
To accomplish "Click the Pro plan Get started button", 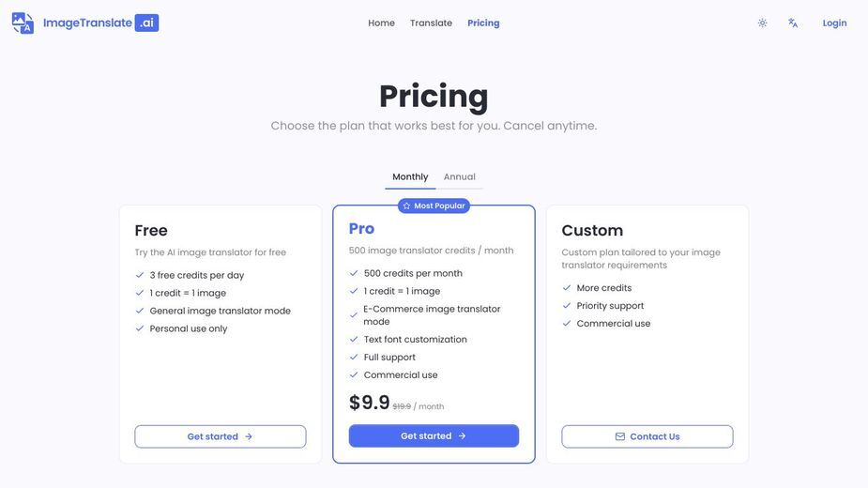I will (x=434, y=436).
